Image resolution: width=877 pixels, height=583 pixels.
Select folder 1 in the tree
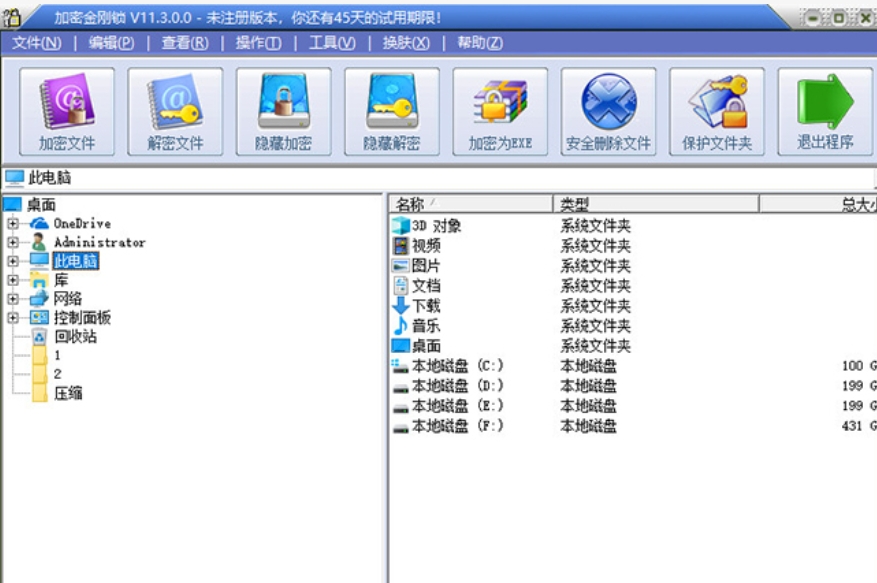coord(57,355)
